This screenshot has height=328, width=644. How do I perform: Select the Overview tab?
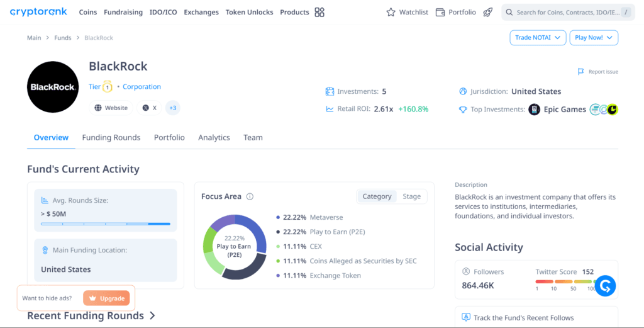(x=51, y=138)
